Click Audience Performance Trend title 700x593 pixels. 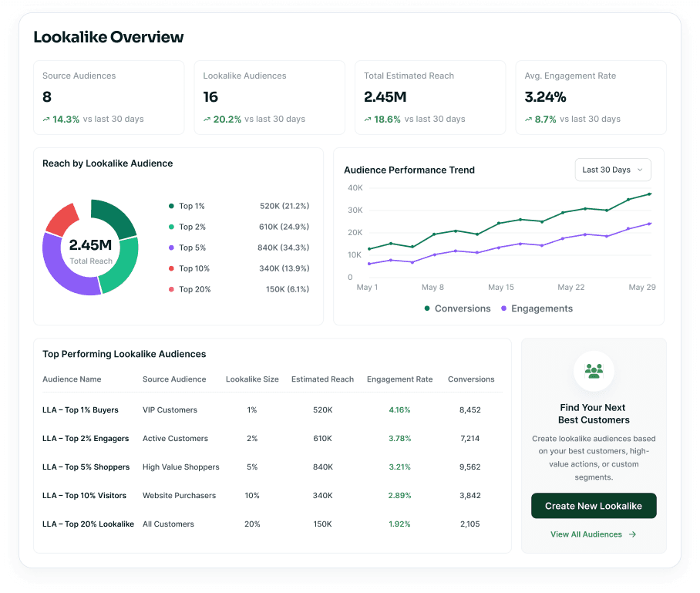click(409, 170)
